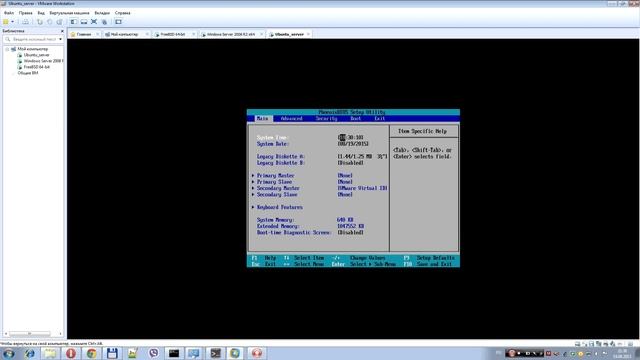
Task: Click the yellow power state toolbar icon
Action: tap(6, 22)
